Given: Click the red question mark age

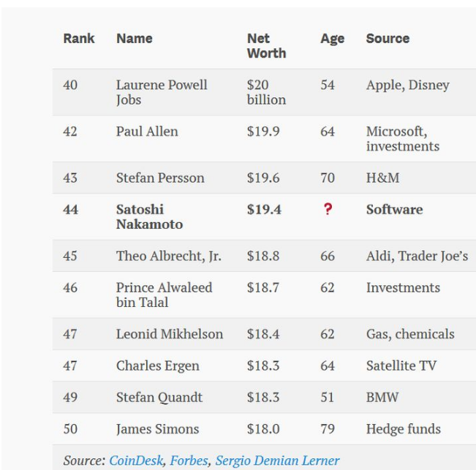Looking at the screenshot, I should pos(328,210).
